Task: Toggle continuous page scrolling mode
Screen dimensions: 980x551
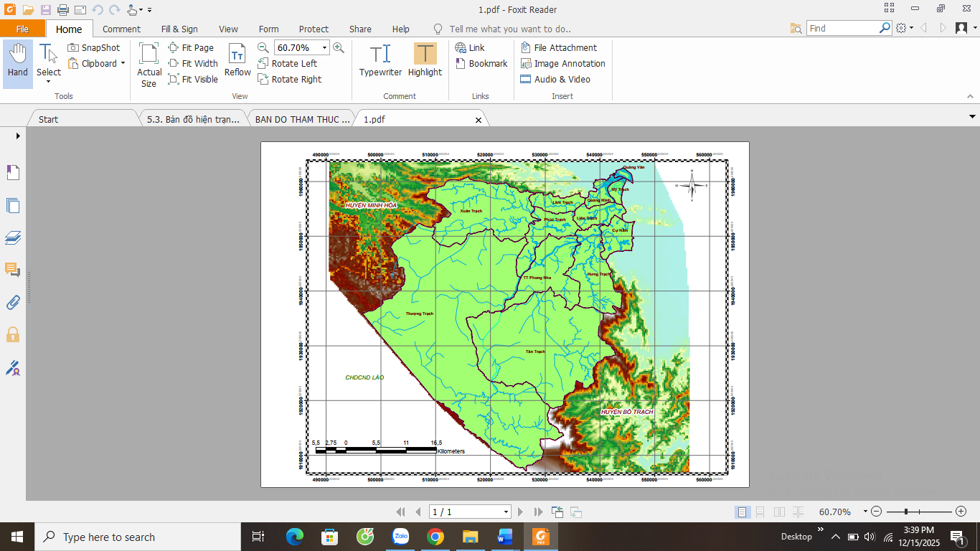Action: (760, 512)
